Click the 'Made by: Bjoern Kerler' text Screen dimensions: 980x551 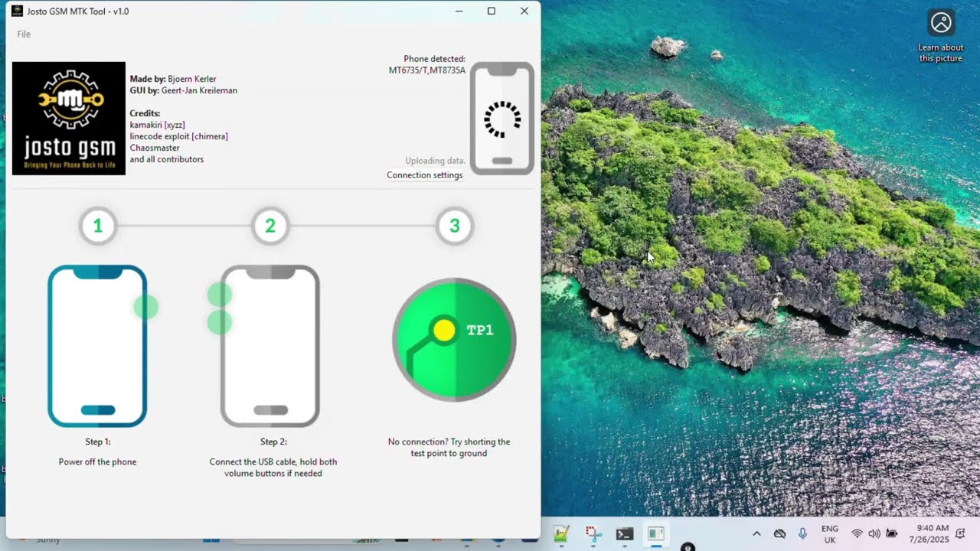[173, 79]
